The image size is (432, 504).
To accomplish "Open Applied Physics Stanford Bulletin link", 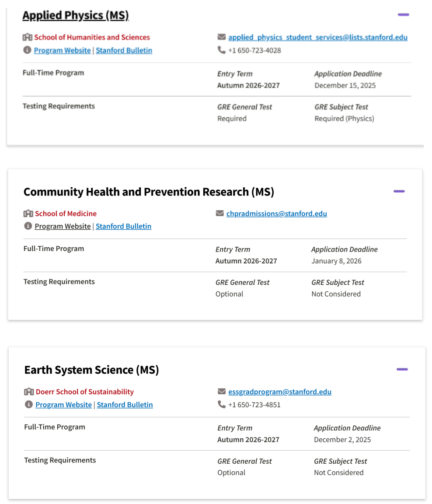I will (124, 50).
